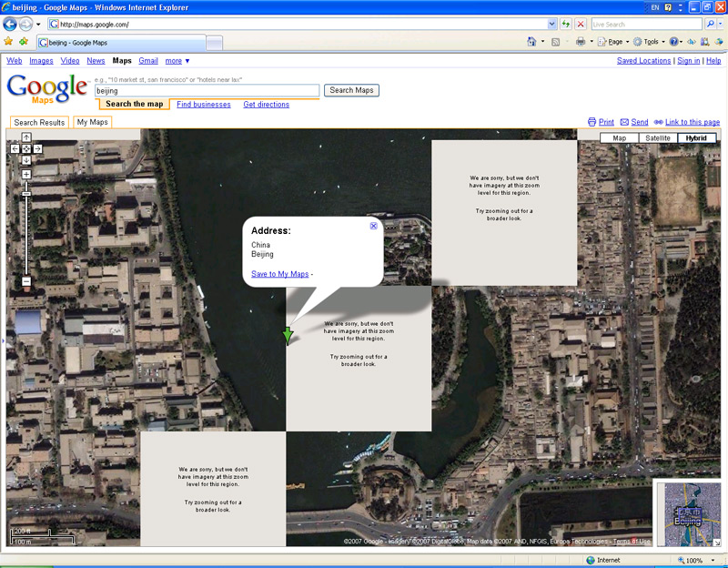728x568 pixels.
Task: Select the Hybrid map view
Action: (696, 138)
